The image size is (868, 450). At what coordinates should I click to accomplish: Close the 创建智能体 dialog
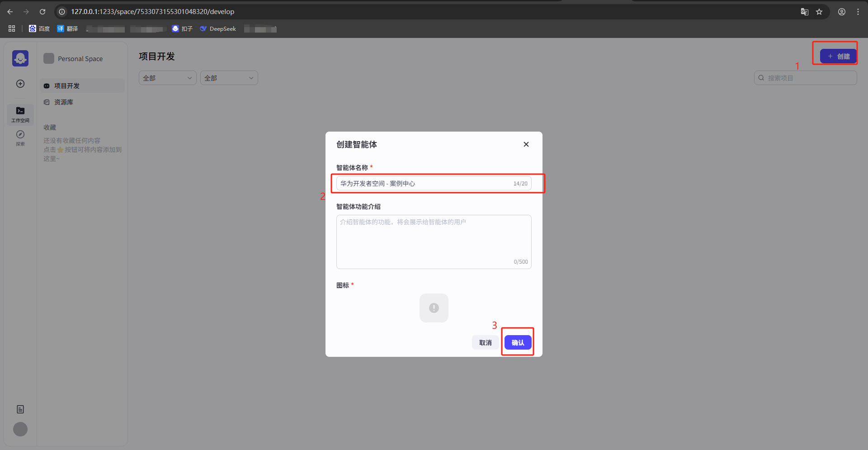526,144
